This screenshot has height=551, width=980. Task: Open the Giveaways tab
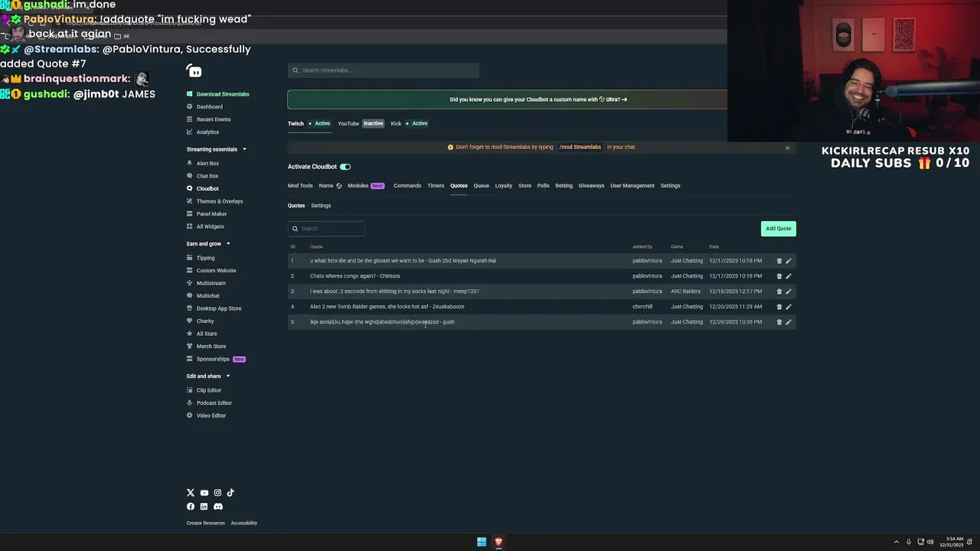point(591,186)
